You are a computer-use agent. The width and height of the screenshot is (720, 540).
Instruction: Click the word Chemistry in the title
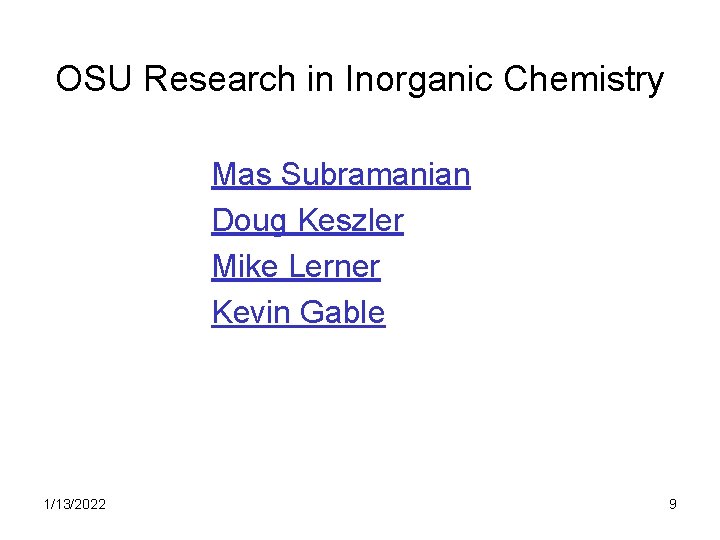pyautogui.click(x=584, y=79)
